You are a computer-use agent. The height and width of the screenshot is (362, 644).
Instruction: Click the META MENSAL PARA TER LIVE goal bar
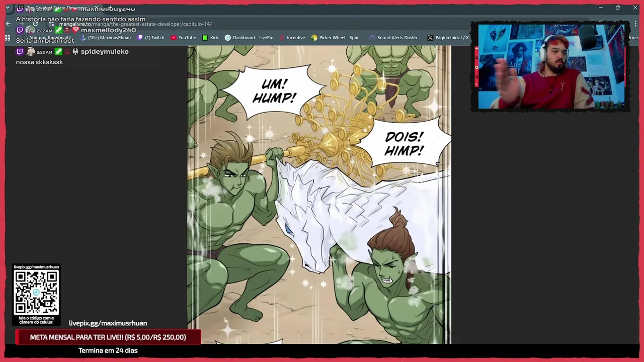tap(108, 337)
